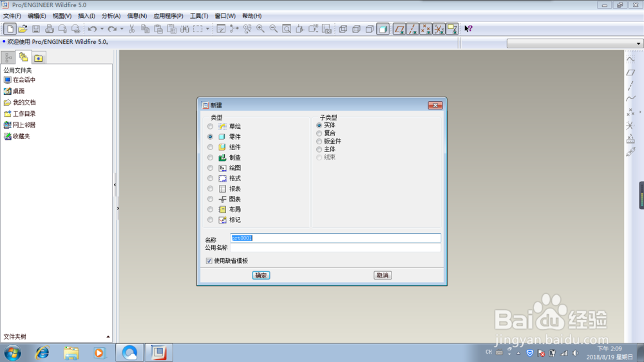
Task: Select the Hidden line display icon
Action: [357, 29]
